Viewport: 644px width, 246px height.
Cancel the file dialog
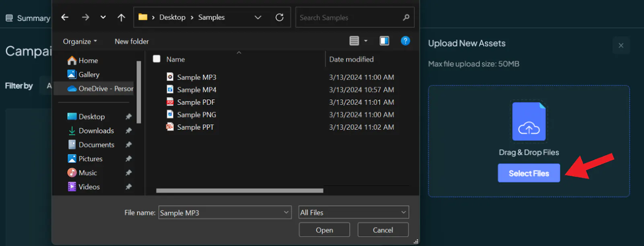[383, 230]
